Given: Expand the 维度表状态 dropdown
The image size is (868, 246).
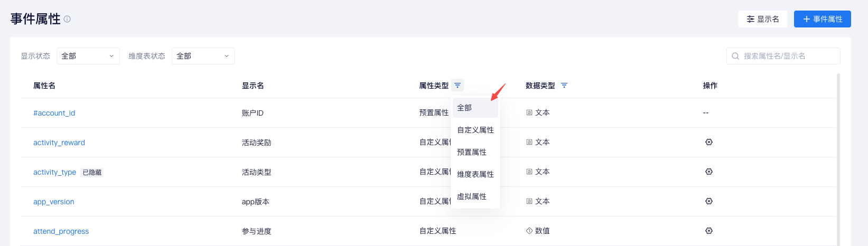Looking at the screenshot, I should [x=203, y=56].
